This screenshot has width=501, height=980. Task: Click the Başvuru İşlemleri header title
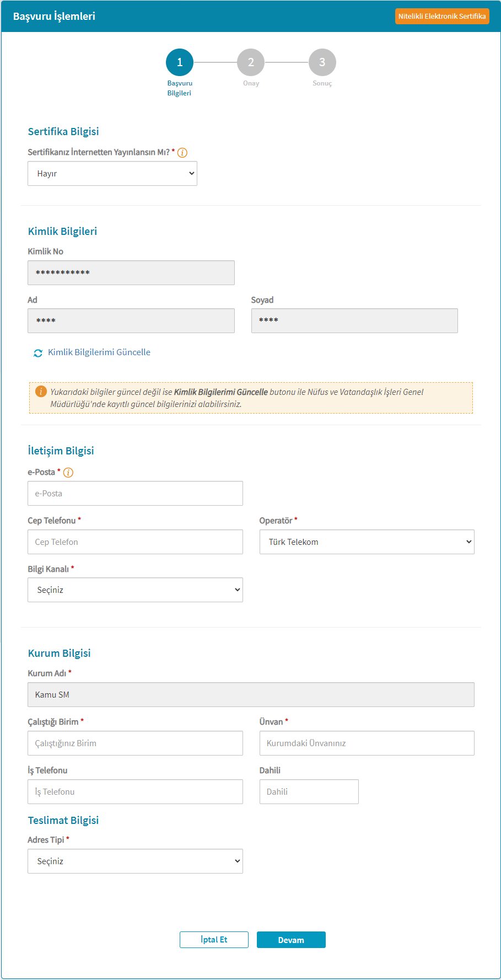[x=54, y=16]
